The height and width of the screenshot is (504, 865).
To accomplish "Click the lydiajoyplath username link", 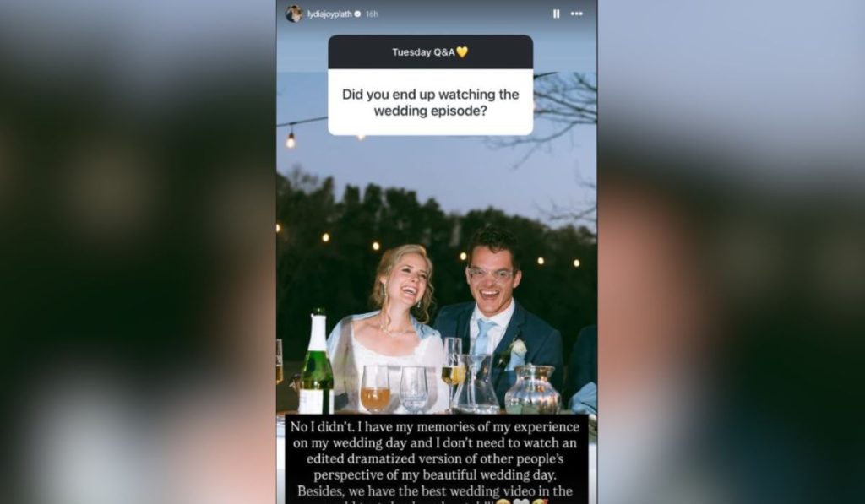I will [329, 14].
